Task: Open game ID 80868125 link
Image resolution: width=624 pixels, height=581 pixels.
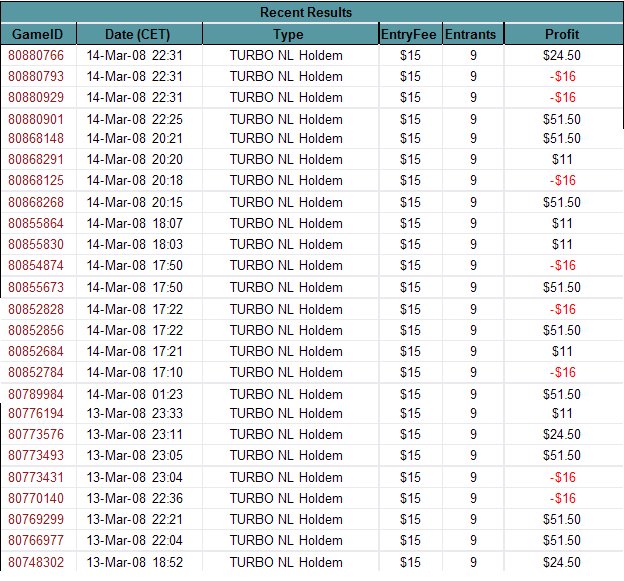Action: click(x=36, y=181)
